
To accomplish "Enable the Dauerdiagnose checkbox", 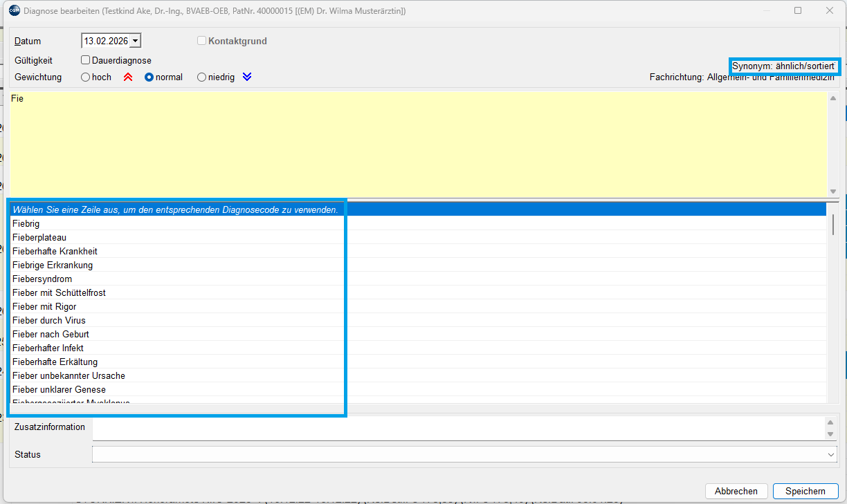I will pos(86,60).
